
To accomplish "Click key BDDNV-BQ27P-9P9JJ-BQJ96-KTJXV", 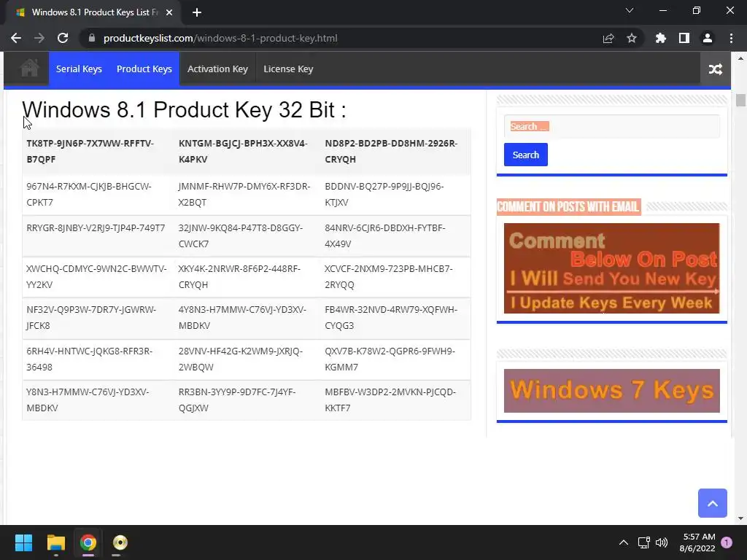I will [384, 194].
